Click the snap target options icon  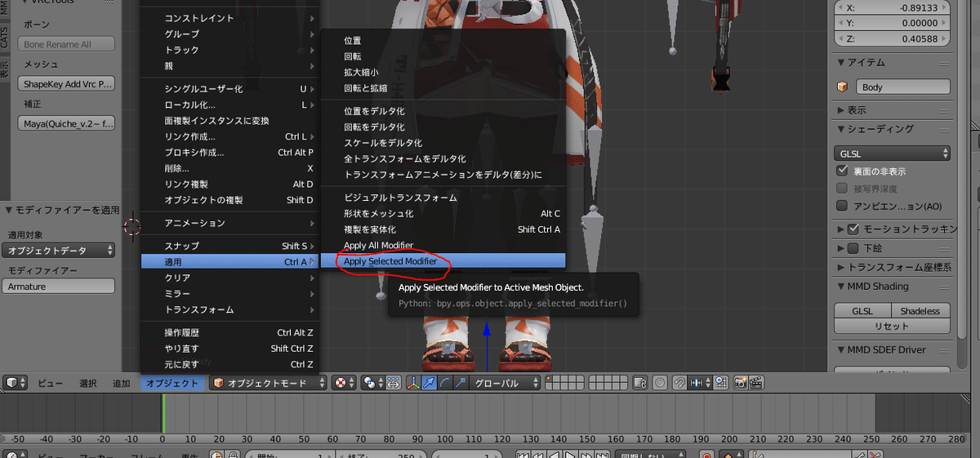pos(720,383)
